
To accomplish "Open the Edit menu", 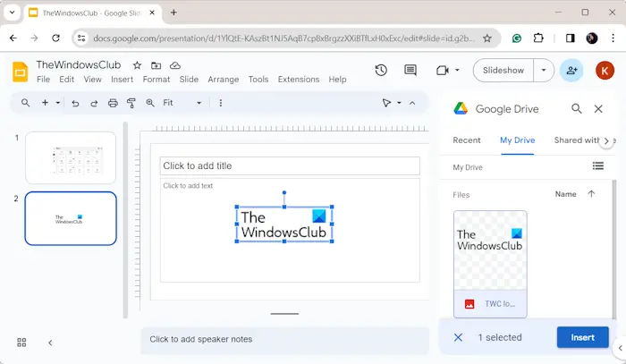I will click(67, 80).
